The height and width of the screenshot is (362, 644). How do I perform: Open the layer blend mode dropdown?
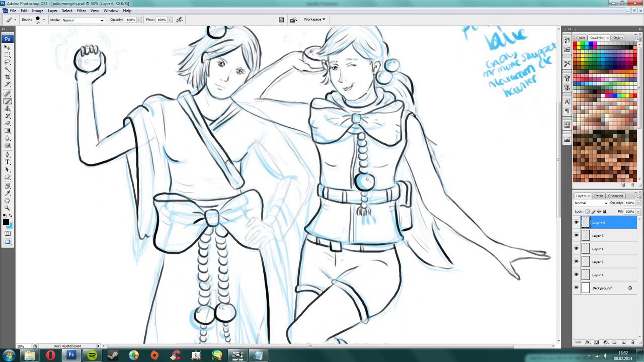(x=591, y=203)
